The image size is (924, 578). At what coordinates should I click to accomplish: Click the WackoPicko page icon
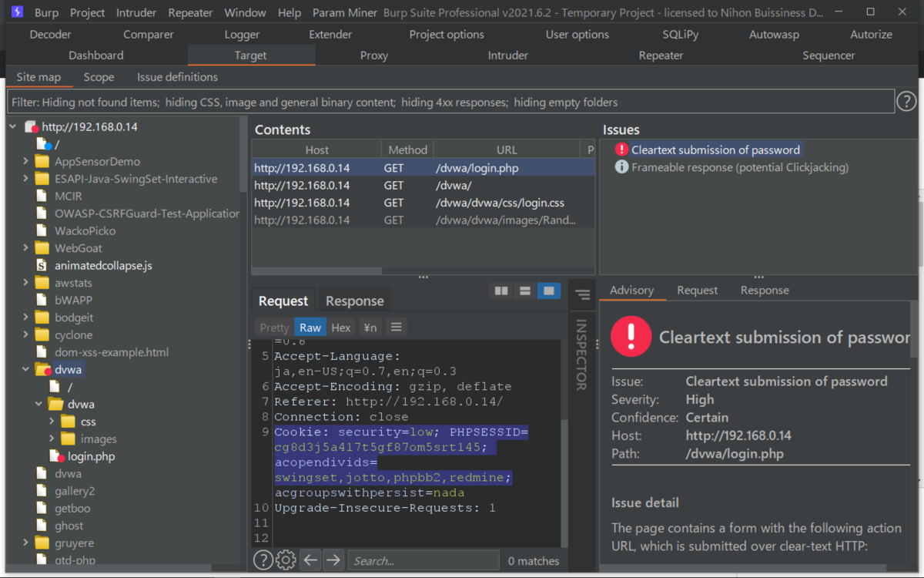click(42, 230)
